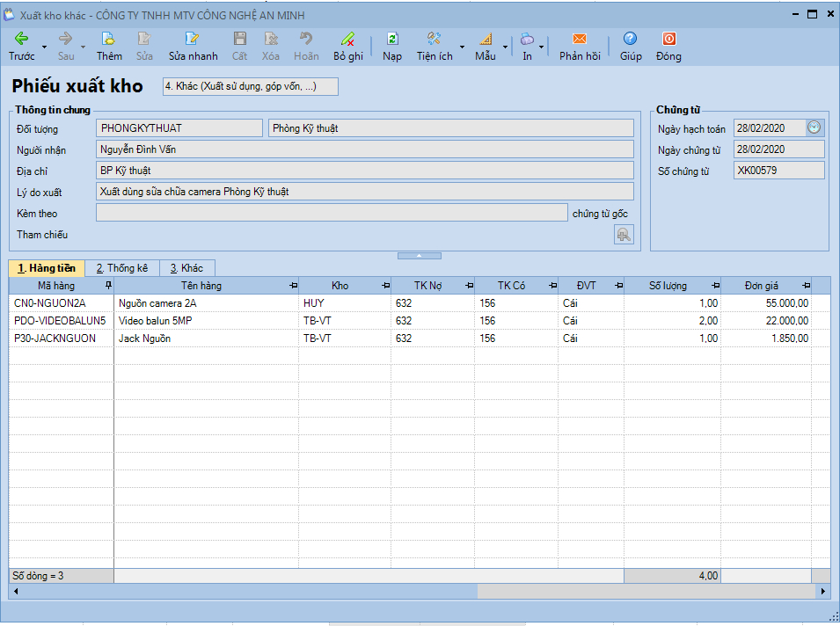The image size is (840, 626).
Task: Switch to the Khác tab
Action: click(x=186, y=268)
